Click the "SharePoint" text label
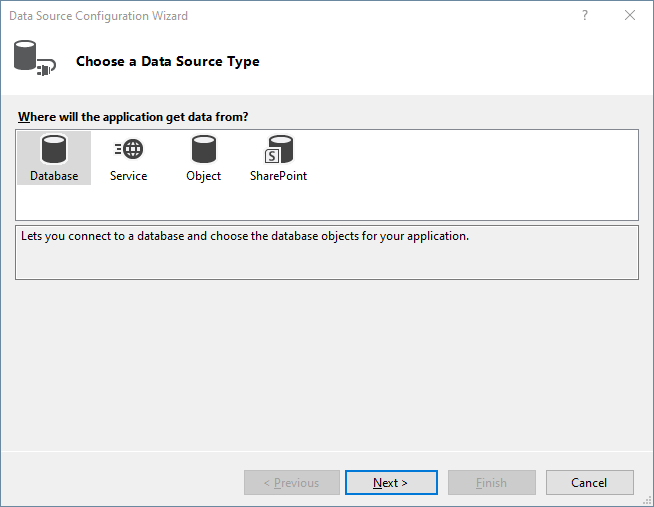The height and width of the screenshot is (507, 654). 278,176
